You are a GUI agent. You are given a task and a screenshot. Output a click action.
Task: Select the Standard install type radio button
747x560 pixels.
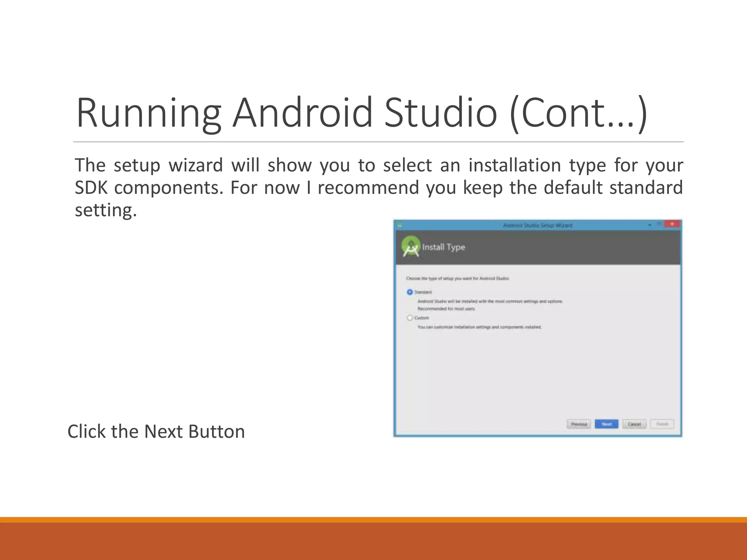pyautogui.click(x=410, y=292)
